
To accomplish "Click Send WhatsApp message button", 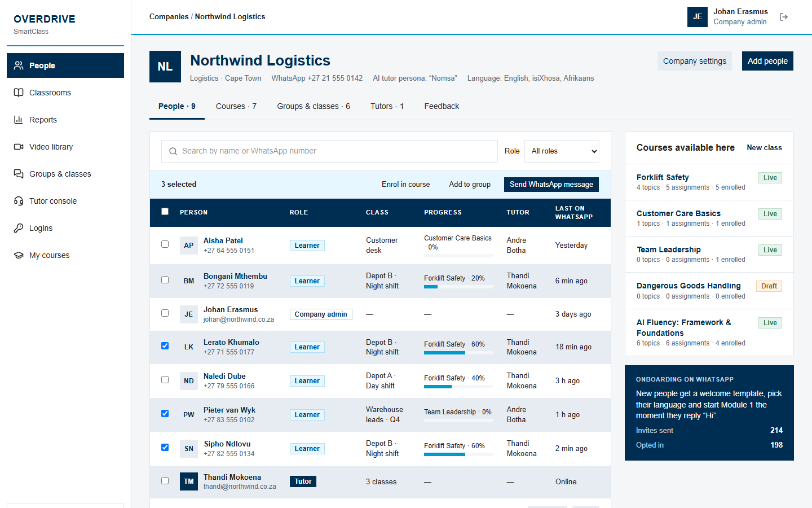I will pyautogui.click(x=551, y=185).
